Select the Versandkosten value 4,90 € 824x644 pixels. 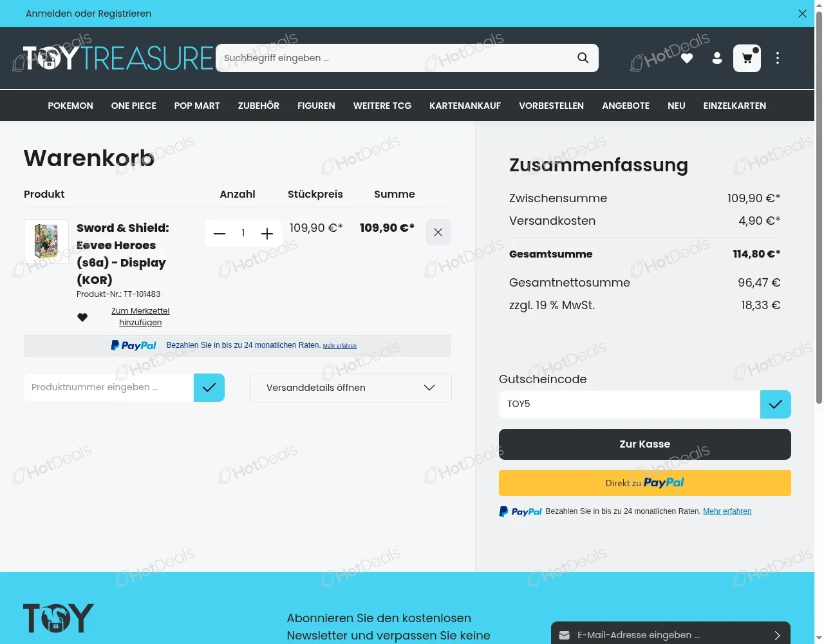[759, 221]
